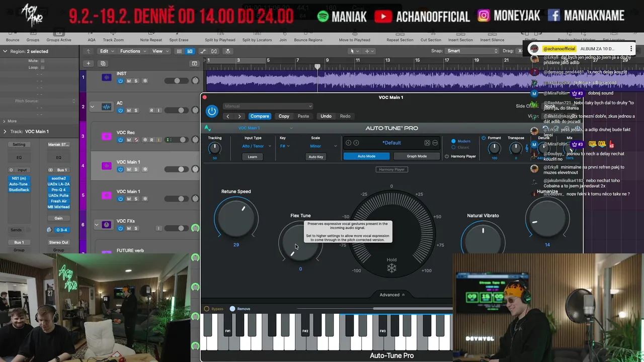This screenshot has height=362, width=644.
Task: Click the Flex show/hide icon in toolbar
Action: pyautogui.click(x=214, y=51)
